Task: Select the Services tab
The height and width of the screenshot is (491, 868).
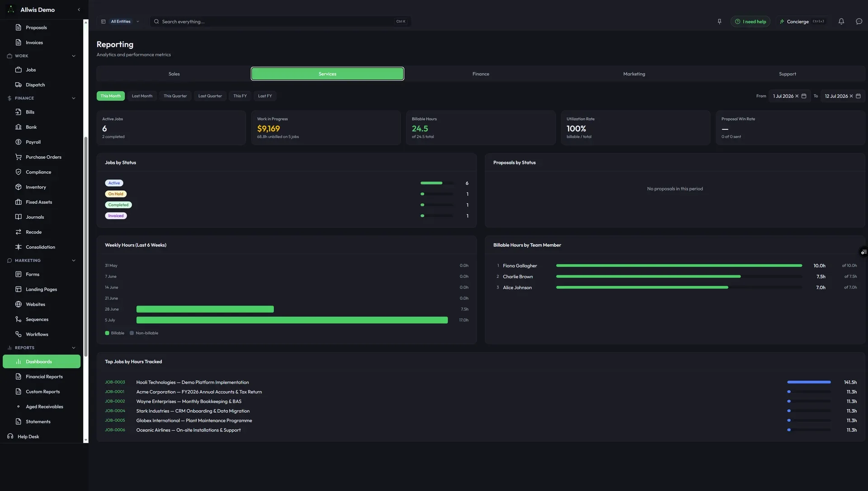Action: click(x=327, y=74)
